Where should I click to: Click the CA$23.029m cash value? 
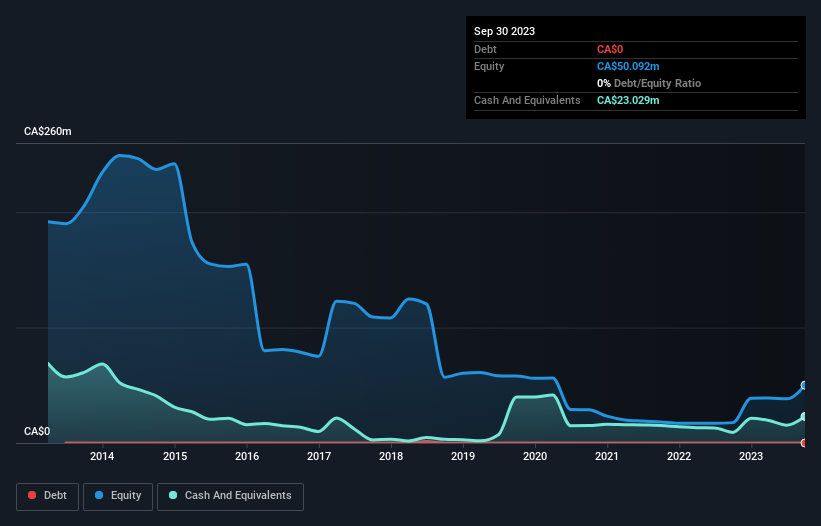tap(628, 100)
